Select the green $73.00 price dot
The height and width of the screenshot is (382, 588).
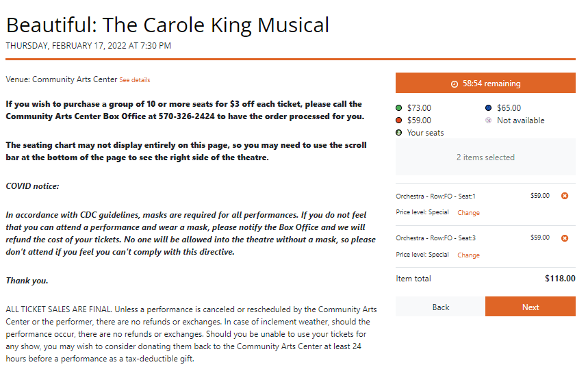click(x=398, y=108)
